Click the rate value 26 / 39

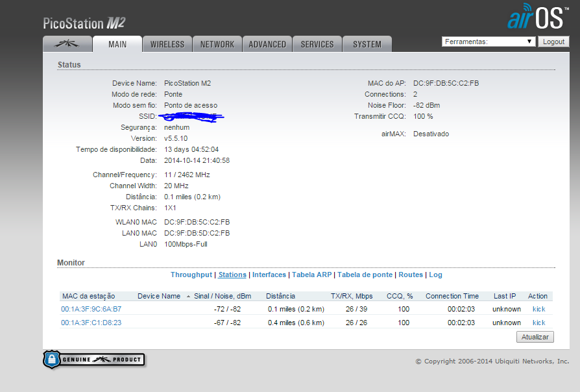pyautogui.click(x=357, y=309)
